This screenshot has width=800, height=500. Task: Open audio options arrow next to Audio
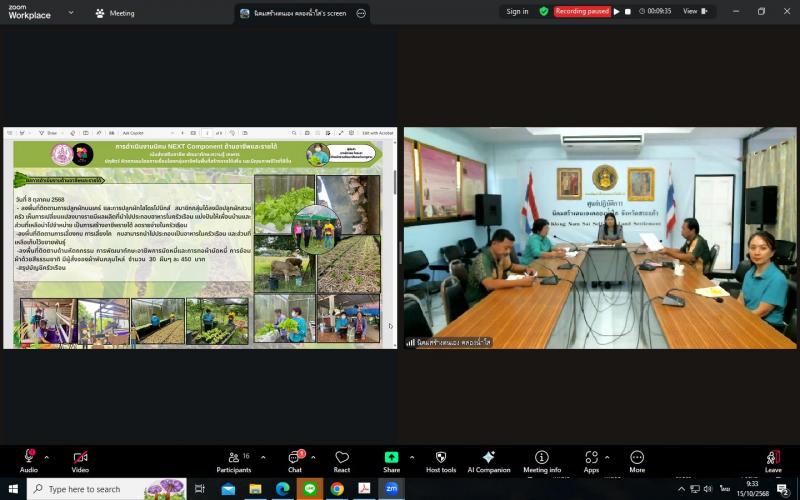click(46, 457)
